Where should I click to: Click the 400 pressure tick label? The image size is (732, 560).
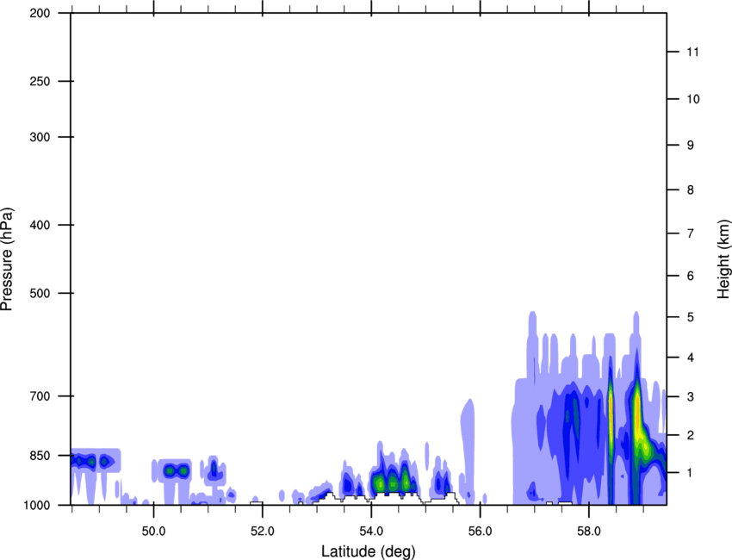pos(40,225)
